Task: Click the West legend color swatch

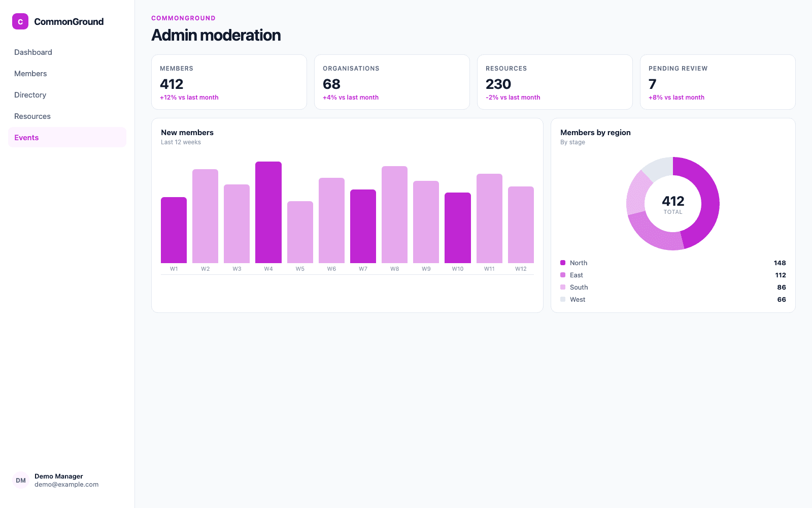Action: tap(563, 299)
